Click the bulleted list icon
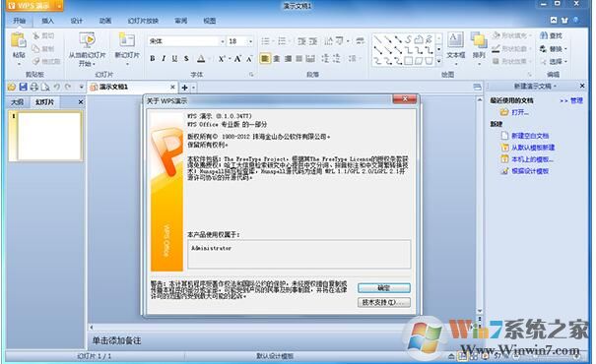596x364 pixels. coord(265,41)
